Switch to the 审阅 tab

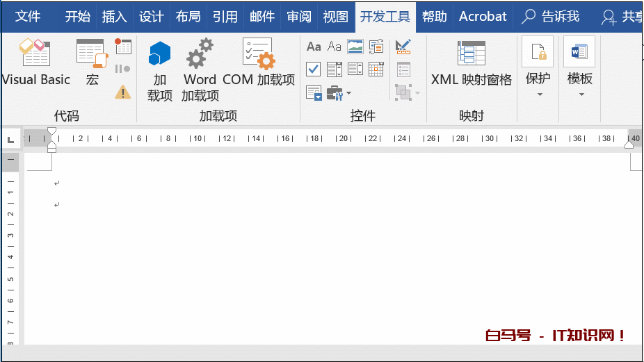pos(299,17)
